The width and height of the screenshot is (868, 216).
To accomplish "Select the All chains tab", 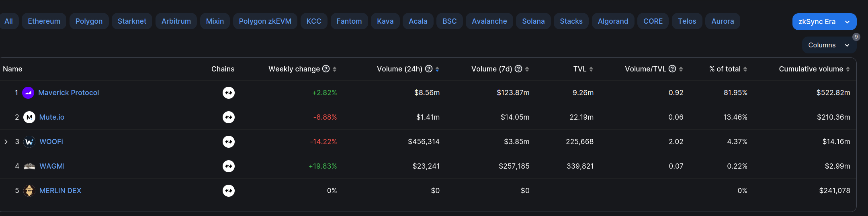I will [x=8, y=21].
